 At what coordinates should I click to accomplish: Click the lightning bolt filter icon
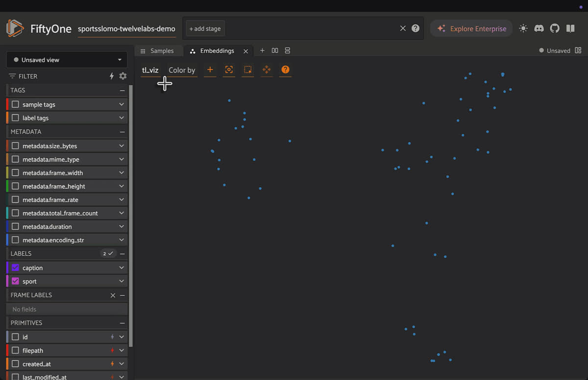[111, 76]
